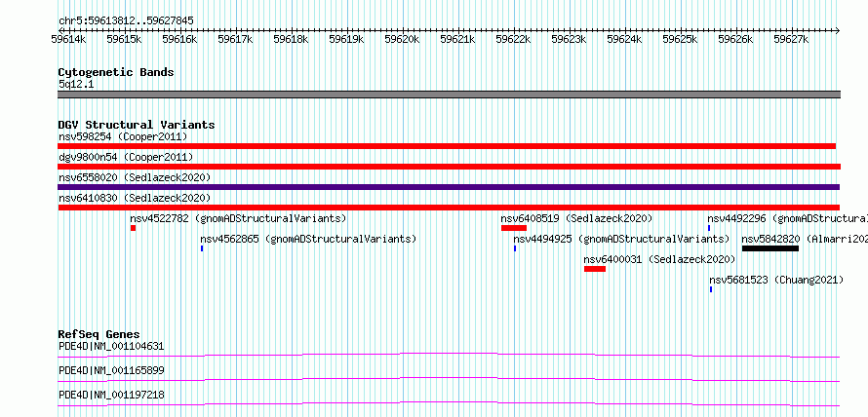
Task: Select the red nsv6400031 variant block
Action: click(x=595, y=269)
